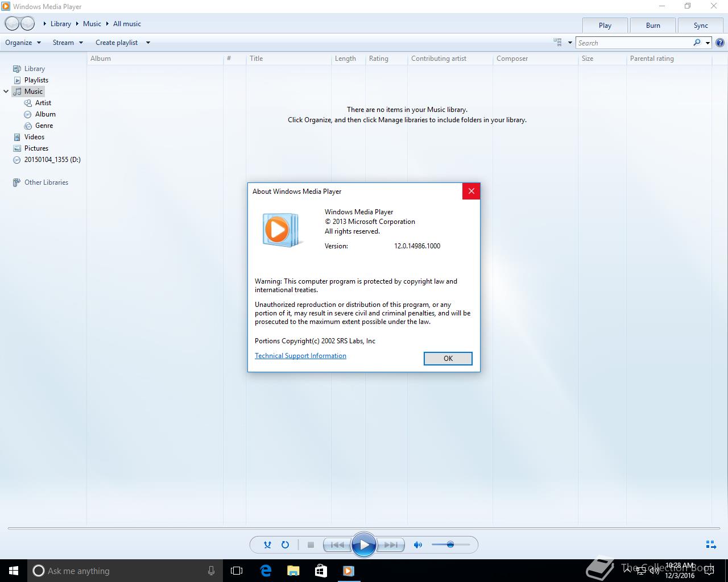This screenshot has height=582, width=728.
Task: Switch to the Play tab
Action: (605, 26)
